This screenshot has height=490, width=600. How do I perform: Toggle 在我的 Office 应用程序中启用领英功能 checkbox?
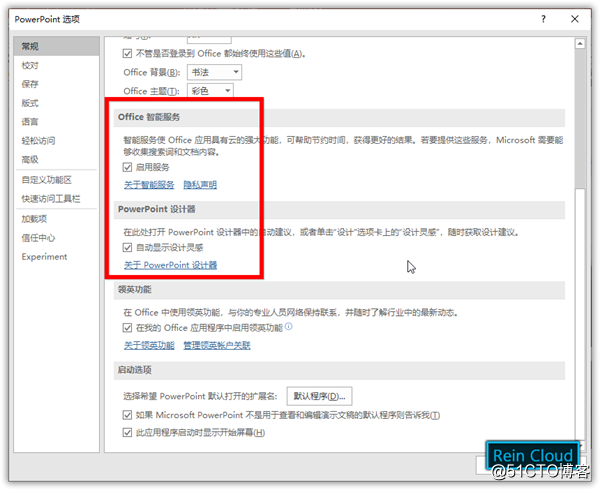tap(127, 328)
